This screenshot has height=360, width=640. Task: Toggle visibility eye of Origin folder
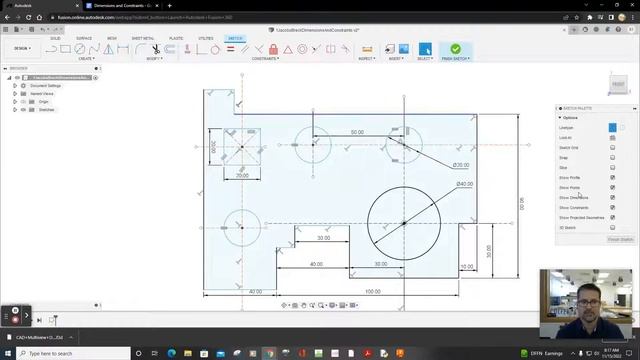pos(23,102)
